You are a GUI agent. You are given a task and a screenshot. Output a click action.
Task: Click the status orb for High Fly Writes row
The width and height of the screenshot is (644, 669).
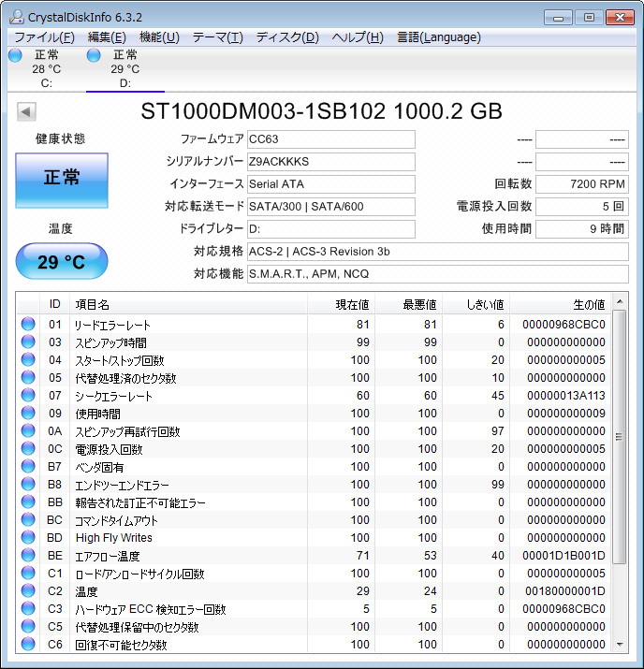tap(28, 538)
